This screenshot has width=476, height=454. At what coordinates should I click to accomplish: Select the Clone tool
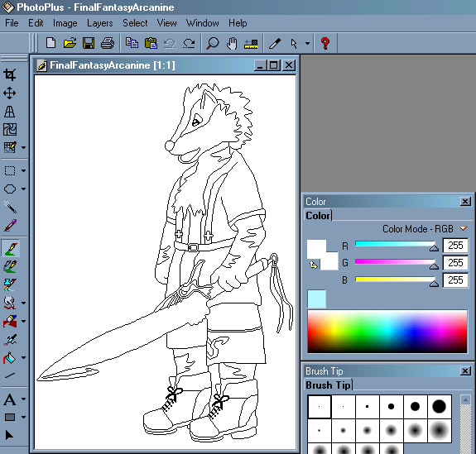tap(10, 284)
